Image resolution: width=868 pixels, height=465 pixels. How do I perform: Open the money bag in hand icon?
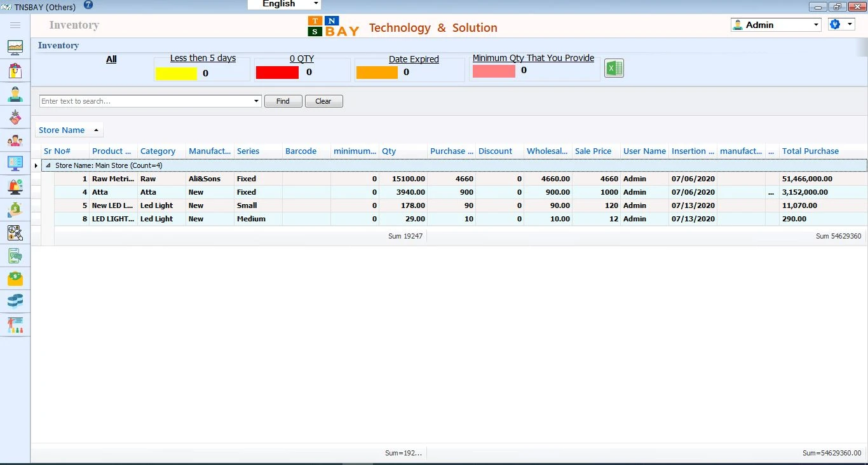[x=15, y=209]
